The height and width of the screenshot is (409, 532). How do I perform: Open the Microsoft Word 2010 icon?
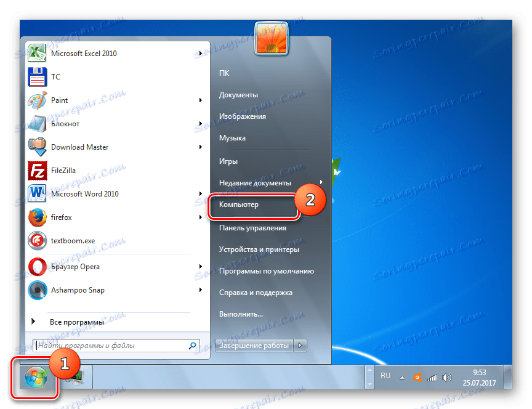tap(38, 194)
